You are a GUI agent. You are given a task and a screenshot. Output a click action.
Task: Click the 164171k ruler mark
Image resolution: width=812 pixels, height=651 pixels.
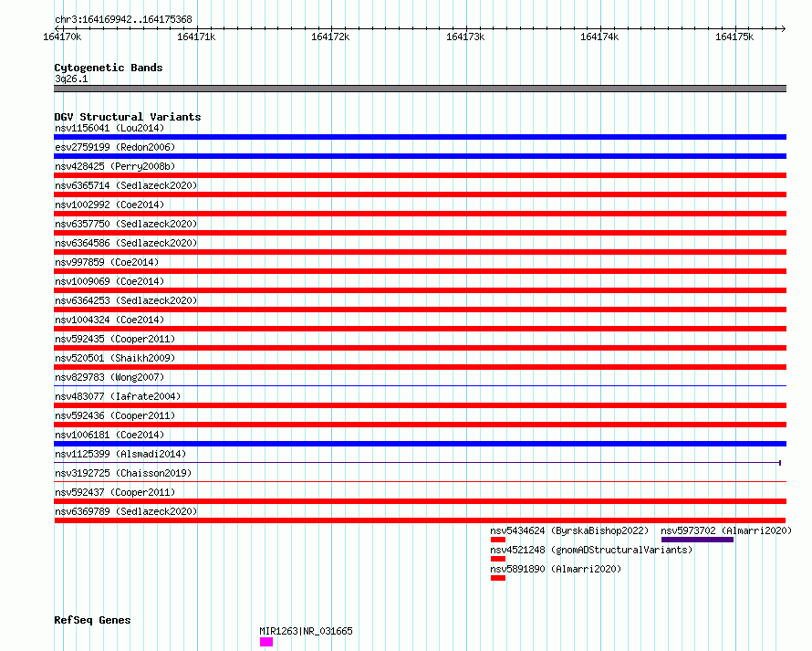(196, 37)
